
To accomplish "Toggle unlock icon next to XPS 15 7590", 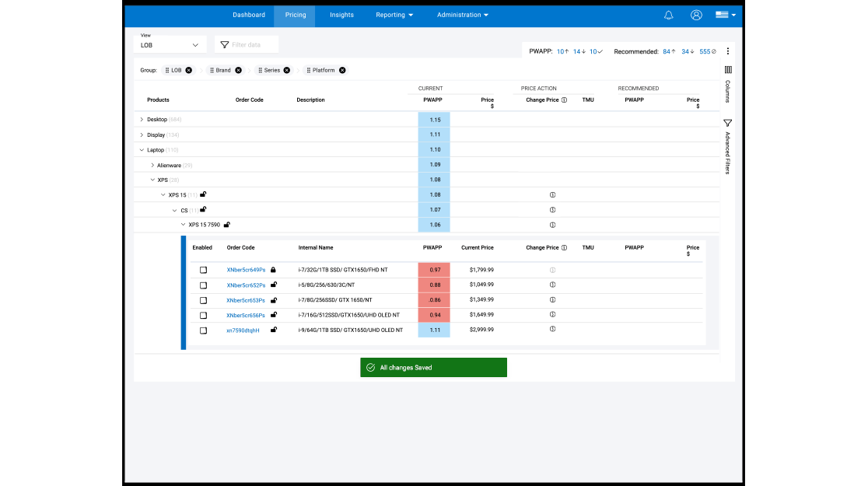I will [226, 225].
